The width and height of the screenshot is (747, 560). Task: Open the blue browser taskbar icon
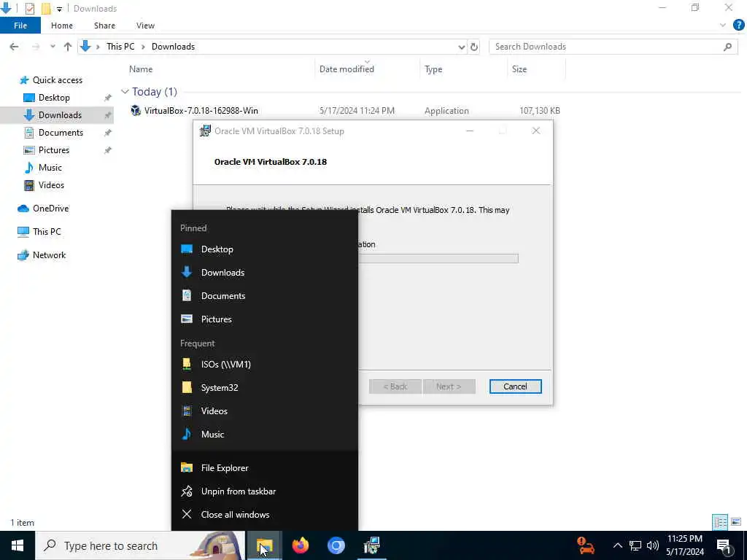click(336, 545)
